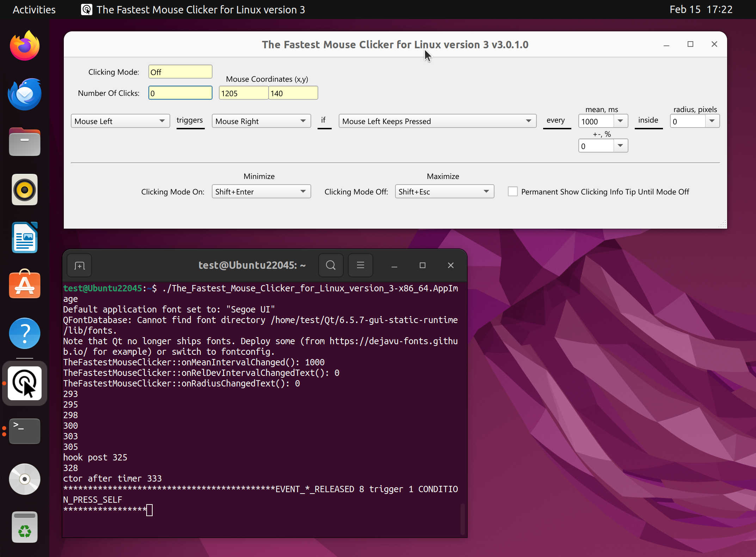This screenshot has width=756, height=557.
Task: Launch Firefox from the dock
Action: (24, 45)
